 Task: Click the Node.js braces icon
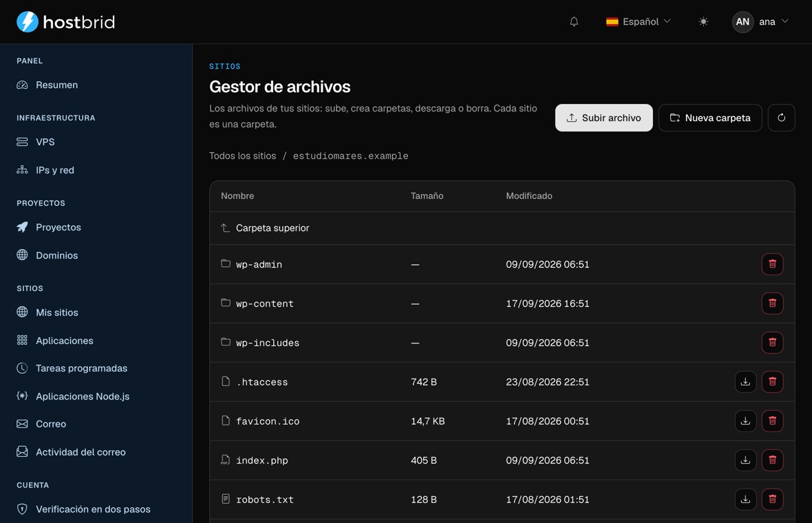point(22,396)
